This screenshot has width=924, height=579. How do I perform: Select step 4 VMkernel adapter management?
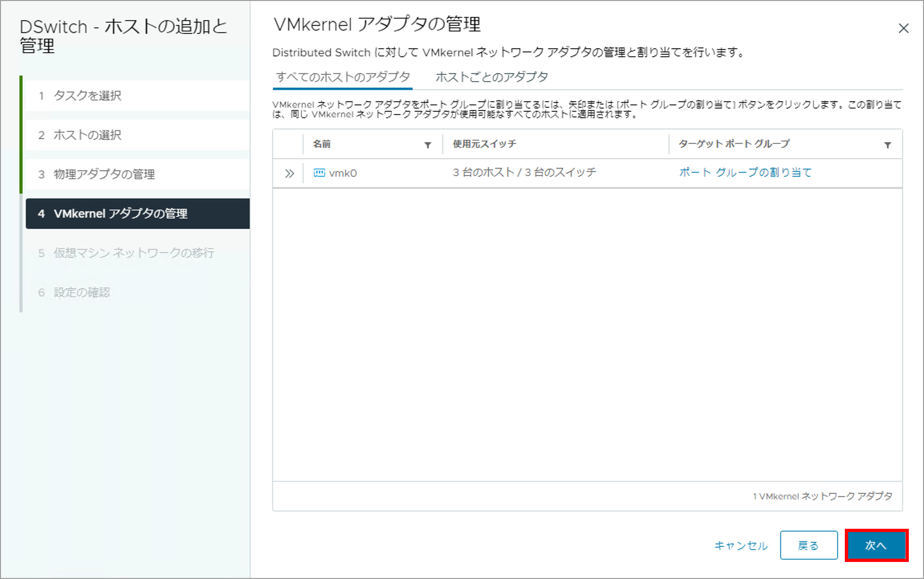click(x=120, y=214)
